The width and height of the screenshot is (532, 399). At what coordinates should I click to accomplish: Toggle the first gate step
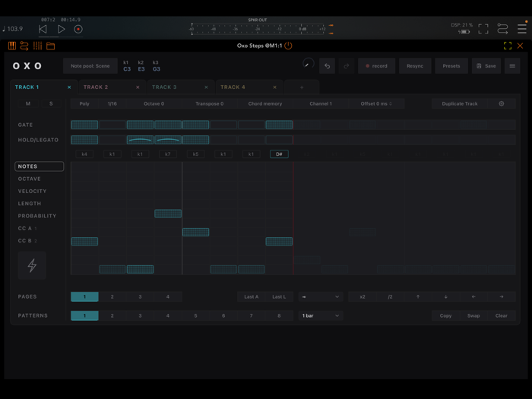pyautogui.click(x=84, y=125)
